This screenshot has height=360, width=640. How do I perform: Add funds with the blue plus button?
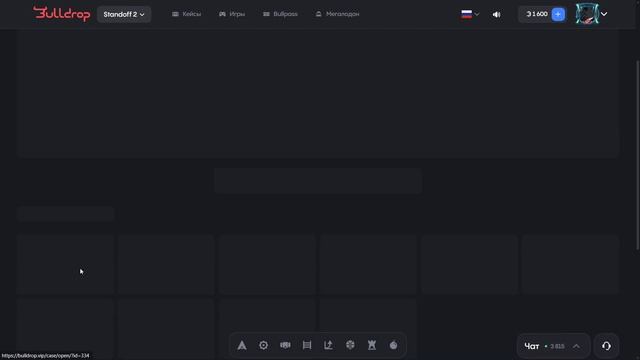click(x=558, y=14)
